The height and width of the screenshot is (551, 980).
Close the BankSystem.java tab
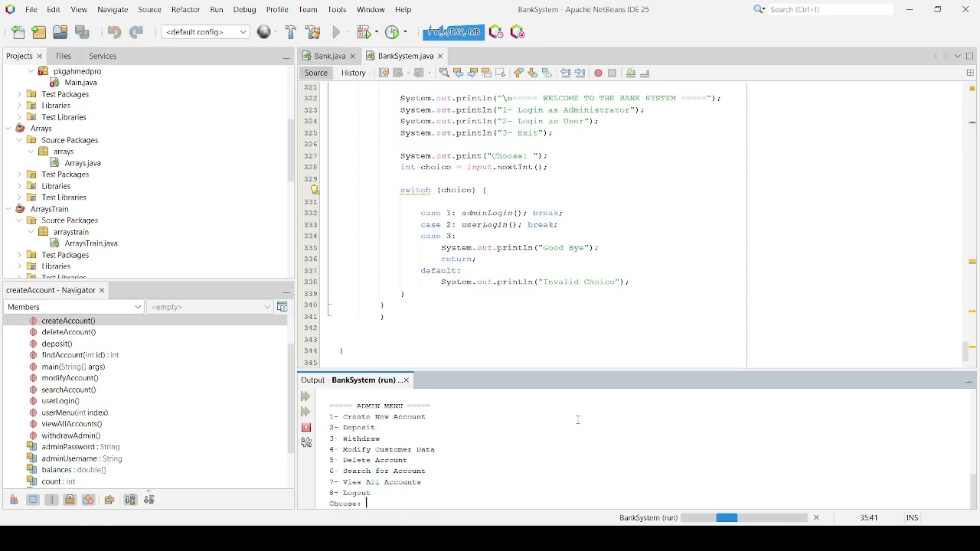(440, 56)
